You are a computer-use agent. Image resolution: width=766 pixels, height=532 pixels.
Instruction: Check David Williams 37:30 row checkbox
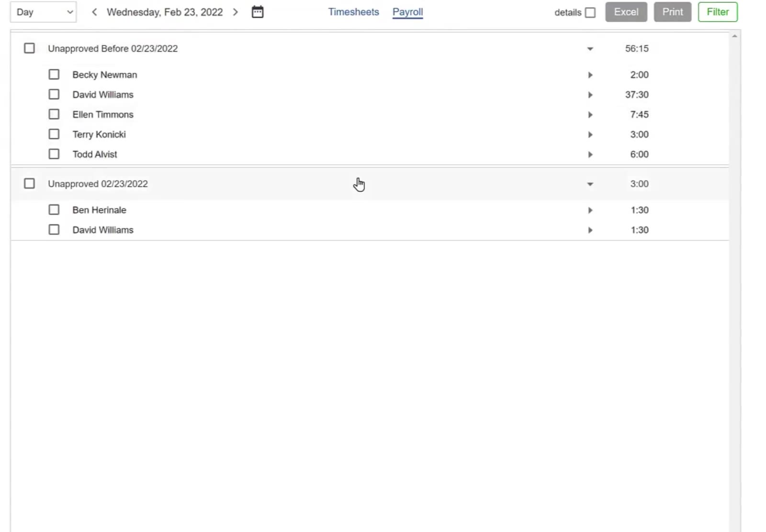(54, 95)
